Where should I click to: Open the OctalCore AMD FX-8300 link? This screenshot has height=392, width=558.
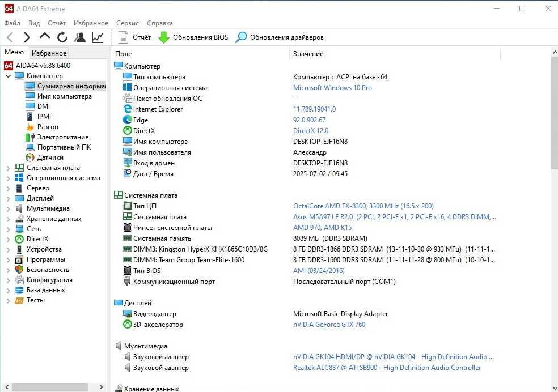click(x=363, y=206)
